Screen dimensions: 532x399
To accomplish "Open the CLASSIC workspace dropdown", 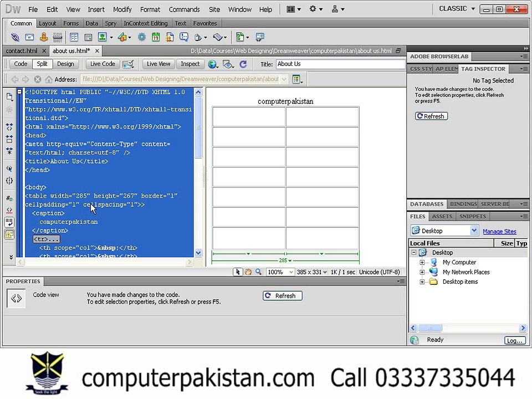I will 457,9.
